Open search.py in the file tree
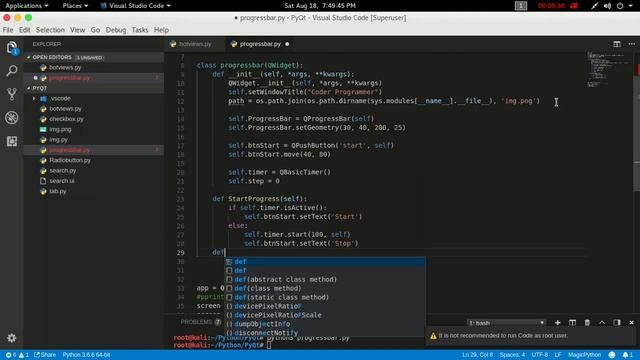Screen dimensions: 640x360 click(x=62, y=171)
